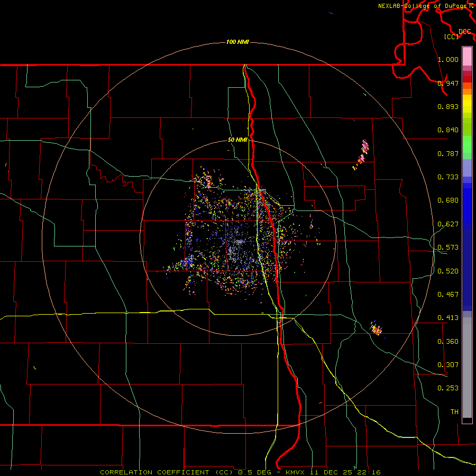This screenshot has height=476, width=476.
Task: Click the 0.893 scale label
Action: (448, 106)
